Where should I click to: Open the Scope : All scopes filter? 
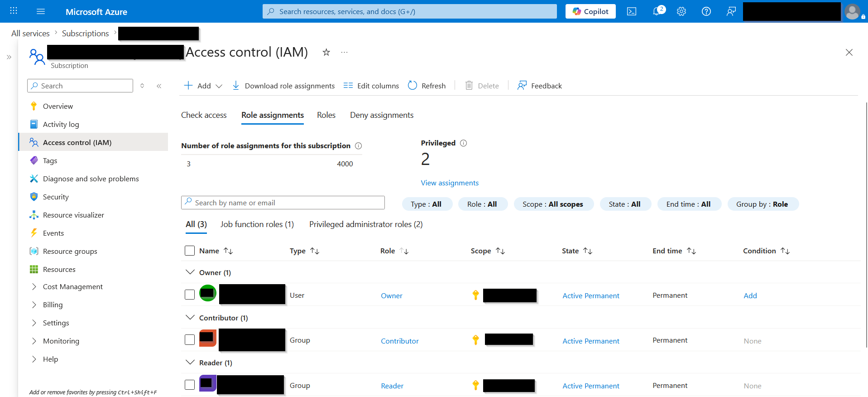click(553, 204)
